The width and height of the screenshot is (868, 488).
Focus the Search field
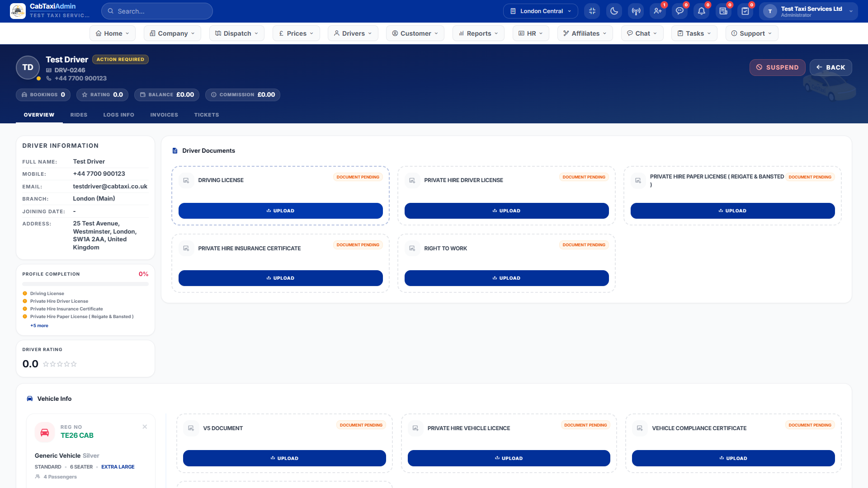point(157,11)
